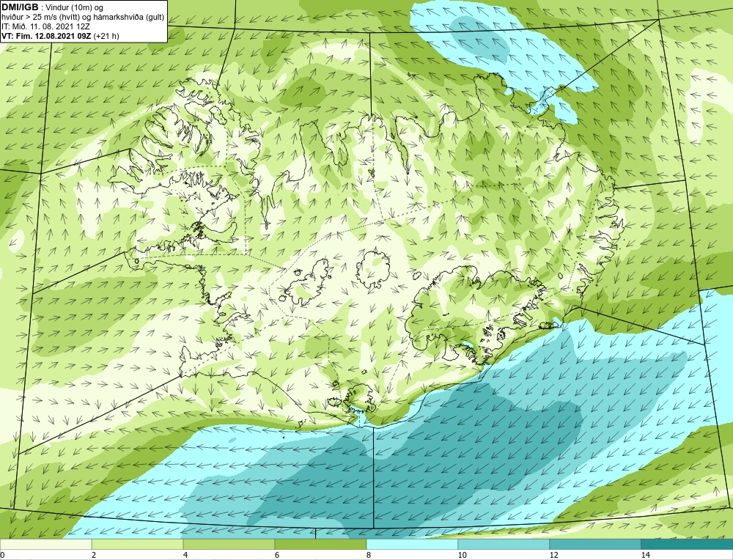Click the 12–14 m/s teal legend swatch

(595, 544)
